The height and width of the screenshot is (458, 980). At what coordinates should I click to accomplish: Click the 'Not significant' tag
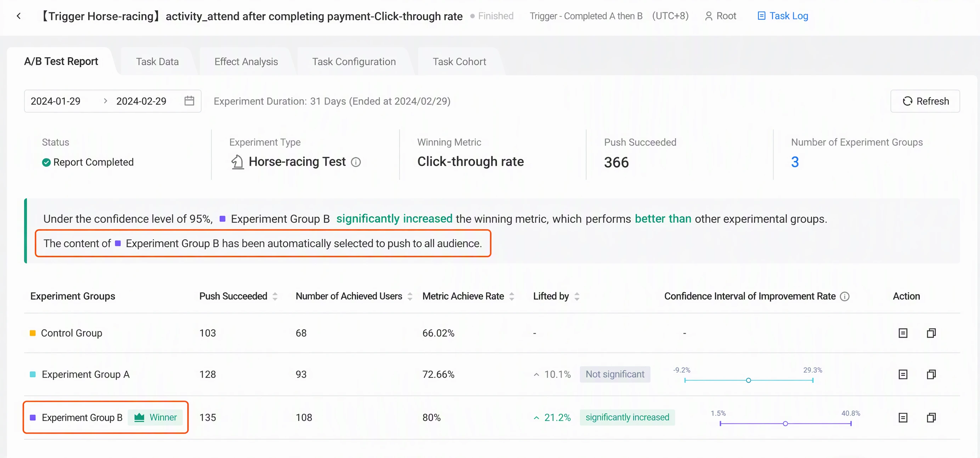tap(615, 374)
